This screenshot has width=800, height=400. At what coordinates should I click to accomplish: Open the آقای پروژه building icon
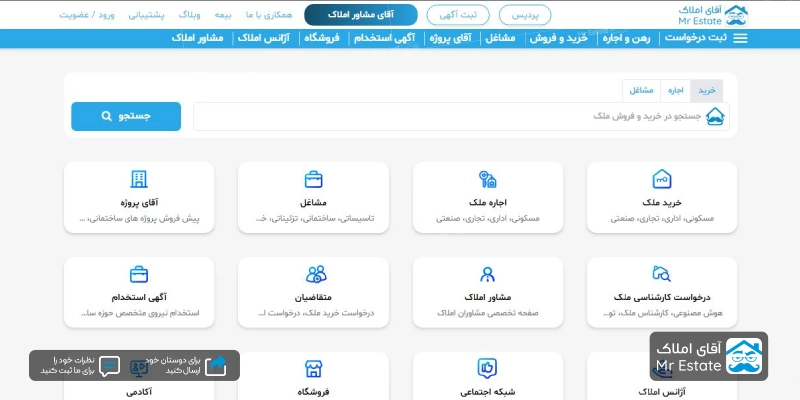[x=139, y=180]
